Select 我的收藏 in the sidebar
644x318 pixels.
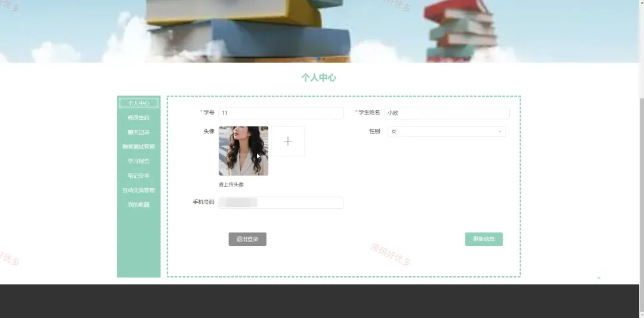pyautogui.click(x=138, y=205)
